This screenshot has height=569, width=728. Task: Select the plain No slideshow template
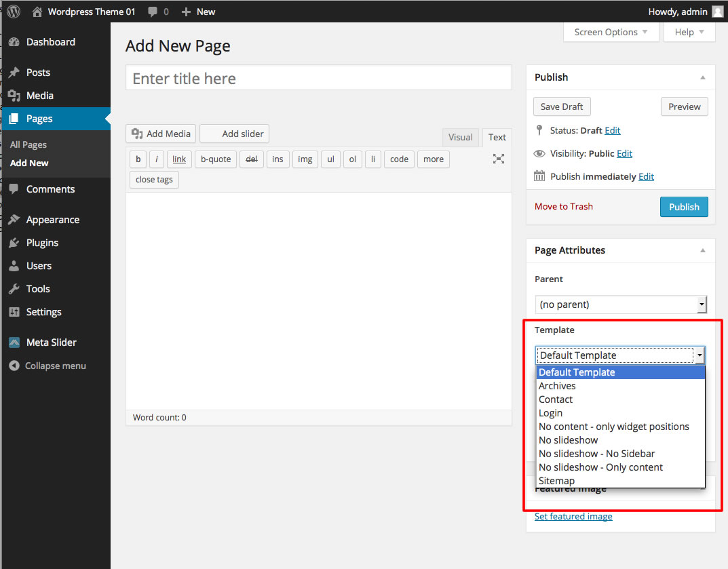pos(620,440)
